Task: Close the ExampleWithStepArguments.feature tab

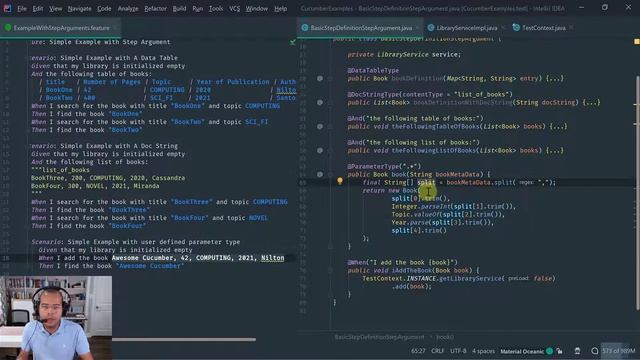Action: point(116,28)
